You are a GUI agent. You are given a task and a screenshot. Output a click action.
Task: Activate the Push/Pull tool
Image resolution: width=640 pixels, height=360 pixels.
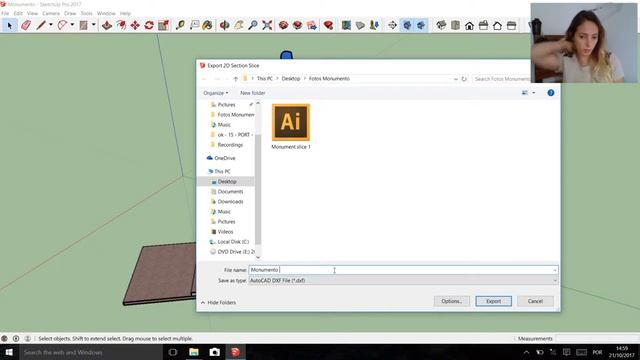107,26
